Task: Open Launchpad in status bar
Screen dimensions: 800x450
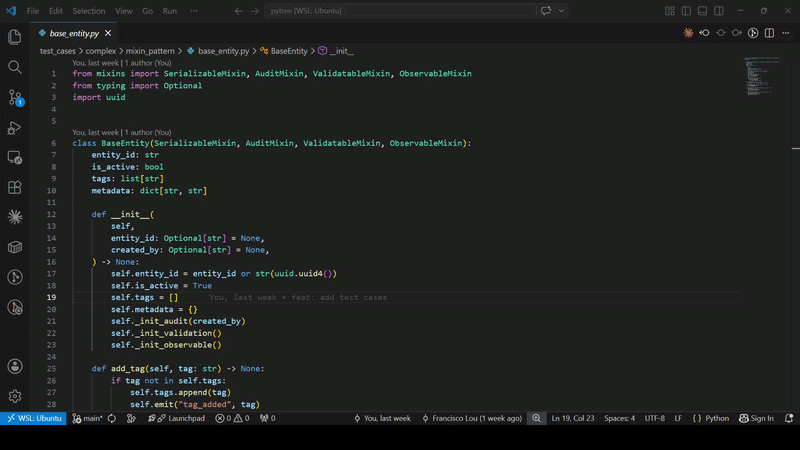Action: tap(177, 418)
